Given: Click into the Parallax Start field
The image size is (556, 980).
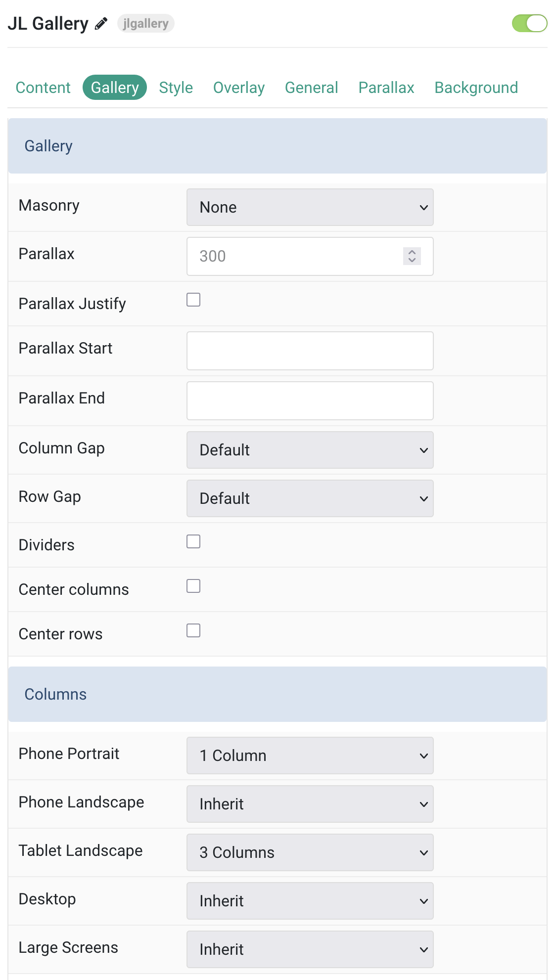Looking at the screenshot, I should point(310,351).
